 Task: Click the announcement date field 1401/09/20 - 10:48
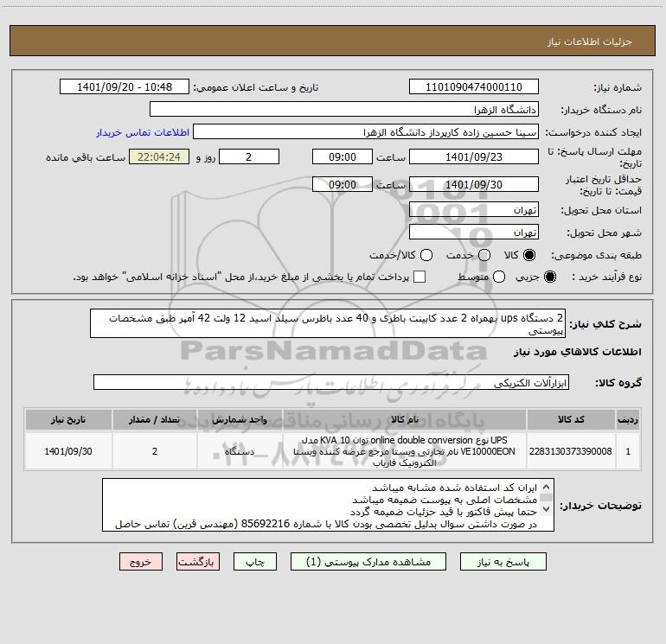click(x=125, y=87)
